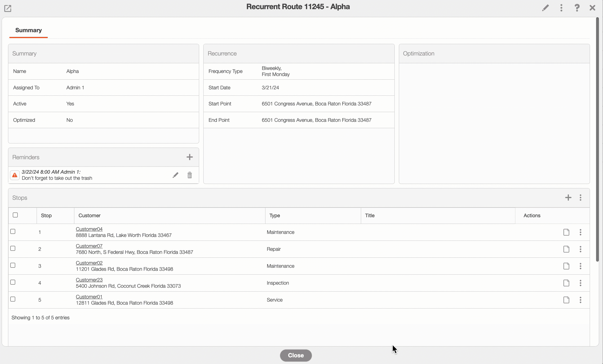Expand actions menu for Customer23 stop
The image size is (603, 364).
point(580,283)
